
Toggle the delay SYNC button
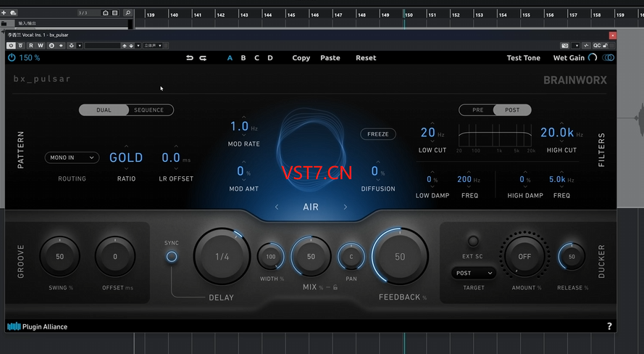(172, 257)
